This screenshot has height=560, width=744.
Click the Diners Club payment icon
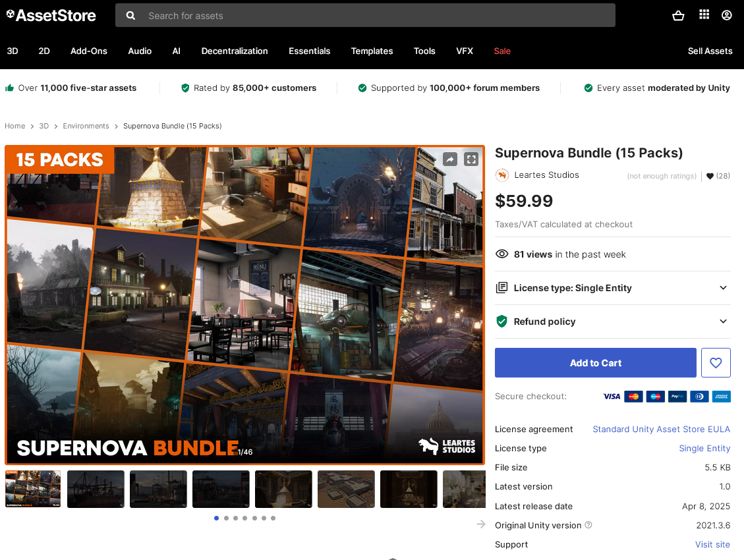click(x=699, y=397)
